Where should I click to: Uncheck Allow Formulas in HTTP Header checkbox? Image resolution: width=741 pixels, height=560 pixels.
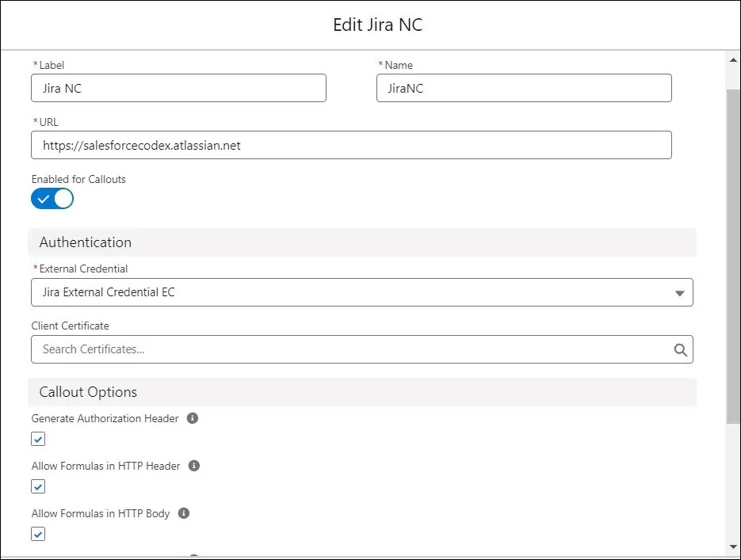point(38,486)
